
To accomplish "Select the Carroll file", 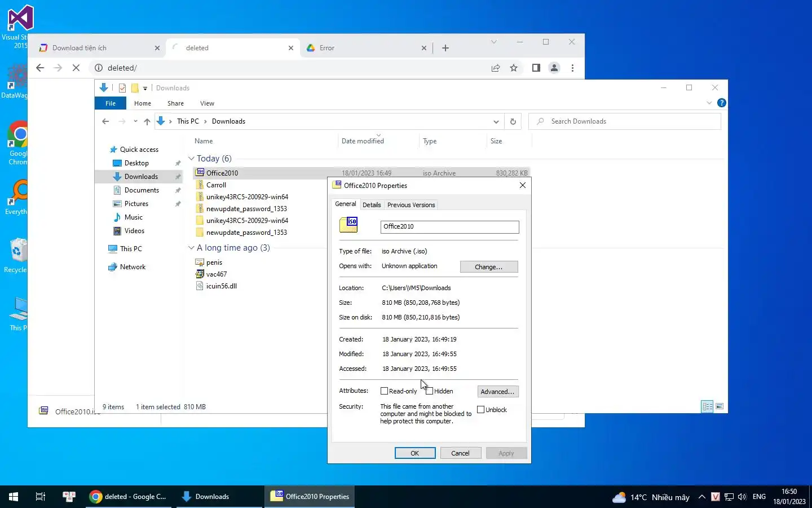I will click(216, 185).
